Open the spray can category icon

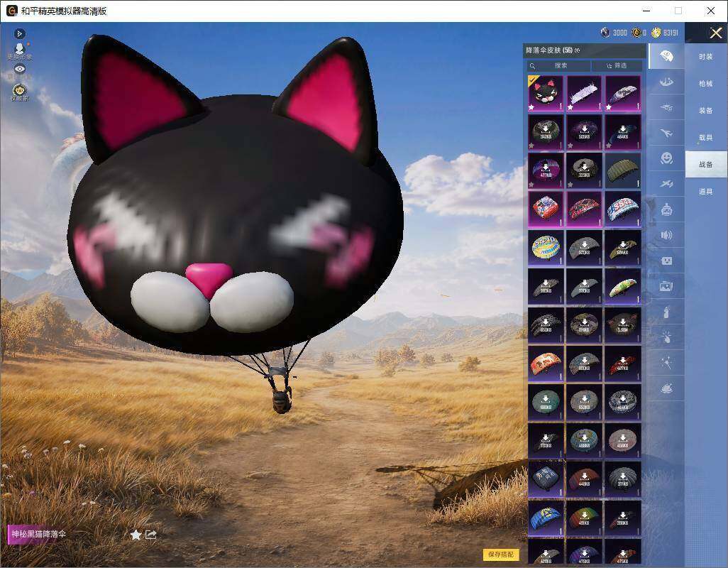[666, 312]
